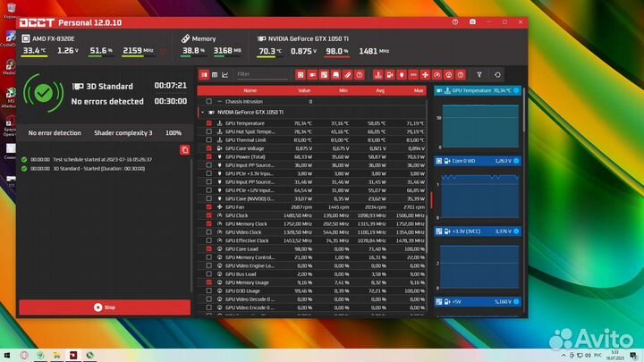Select the table view icon beside Filter
Viewport: 644px width, 362px height.
point(214,75)
